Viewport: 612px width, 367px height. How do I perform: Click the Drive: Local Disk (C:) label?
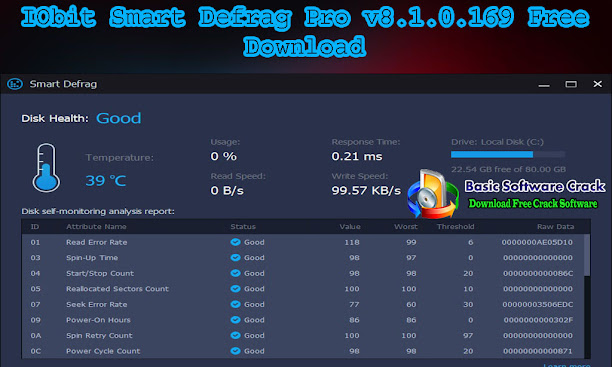click(x=497, y=142)
